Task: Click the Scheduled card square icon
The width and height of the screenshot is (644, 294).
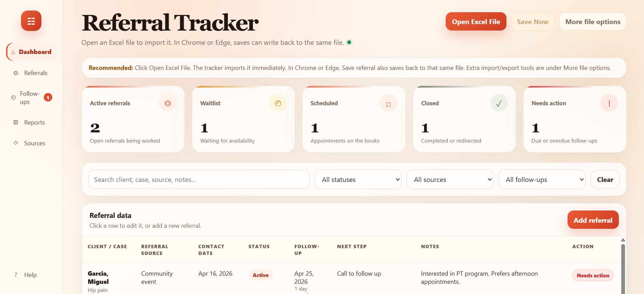Action: [388, 104]
